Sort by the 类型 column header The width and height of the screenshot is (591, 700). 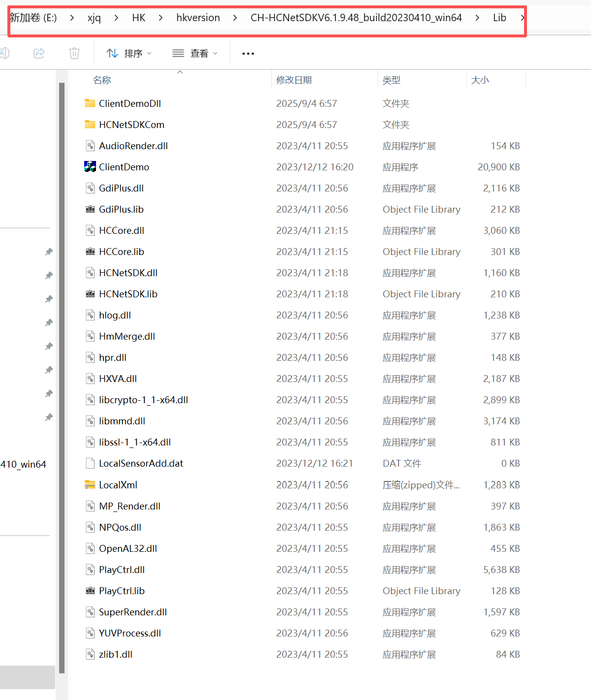pos(392,80)
